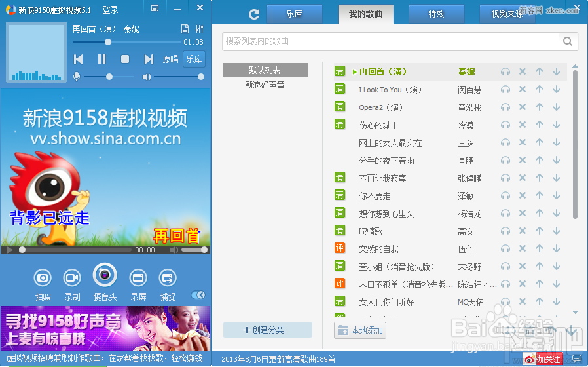This screenshot has height=367, width=588.
Task: Click the search magnifier icon
Action: (568, 41)
